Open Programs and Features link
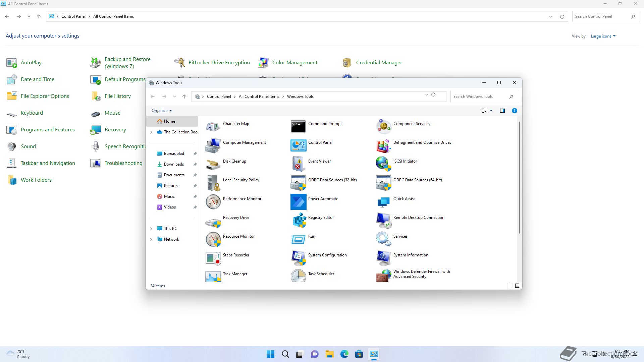 [x=48, y=130]
